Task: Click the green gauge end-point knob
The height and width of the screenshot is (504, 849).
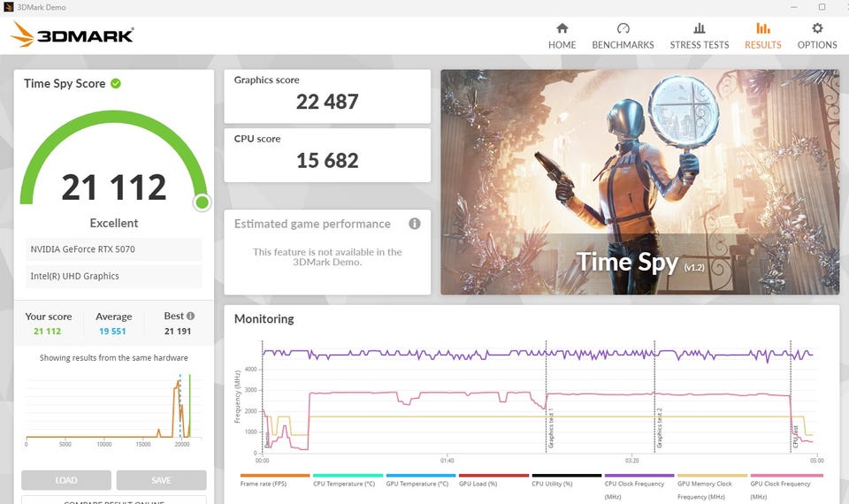Action: (x=202, y=202)
